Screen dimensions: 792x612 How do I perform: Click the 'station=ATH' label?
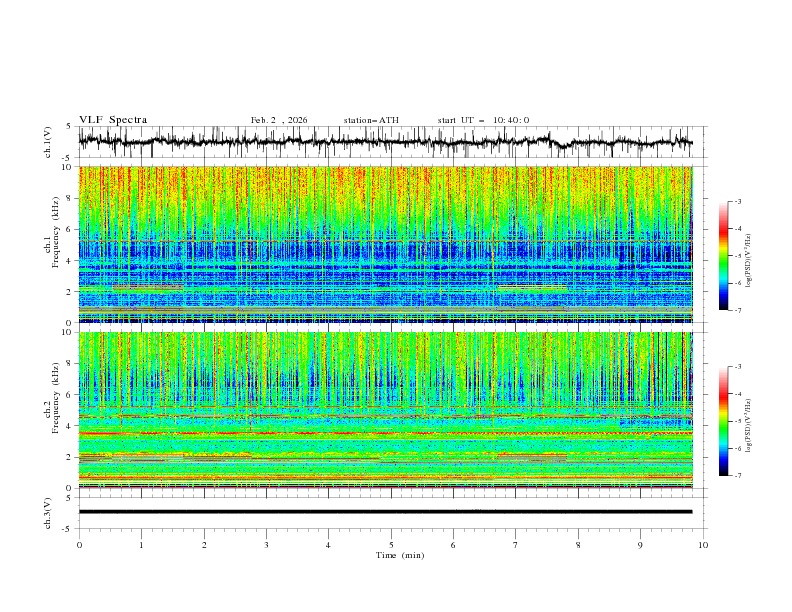point(371,120)
